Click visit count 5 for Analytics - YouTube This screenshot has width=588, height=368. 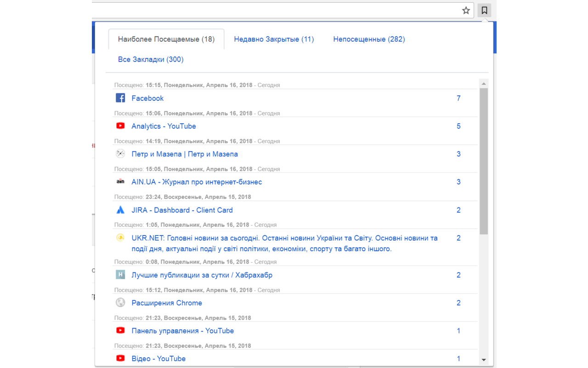click(x=458, y=126)
